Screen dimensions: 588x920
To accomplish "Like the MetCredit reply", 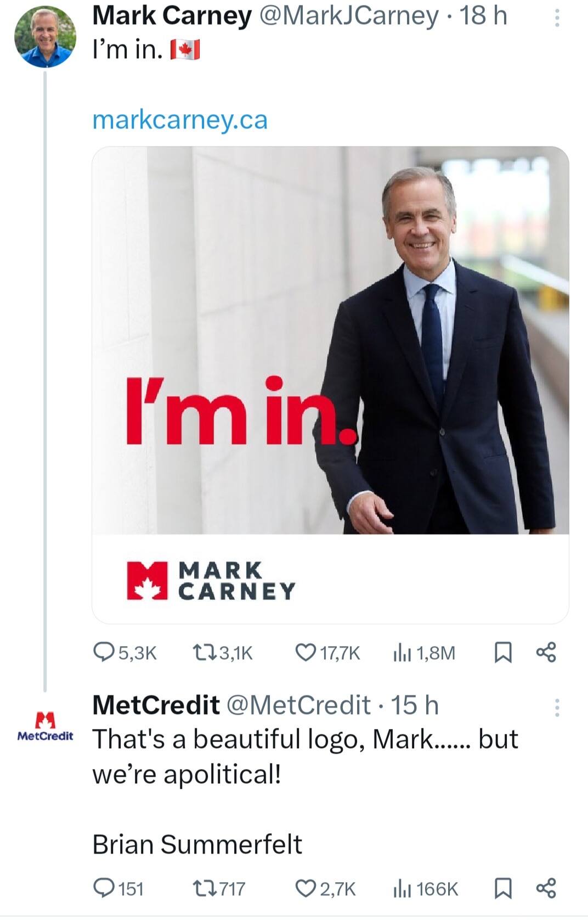I will (x=305, y=888).
